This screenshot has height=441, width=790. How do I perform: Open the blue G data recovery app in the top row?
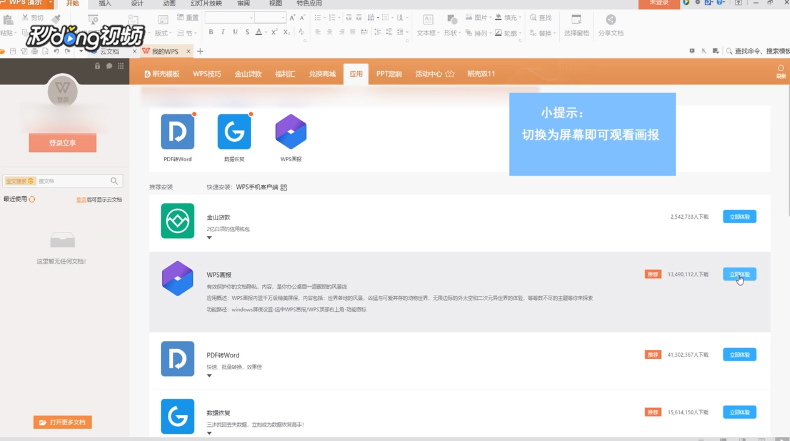pyautogui.click(x=234, y=132)
